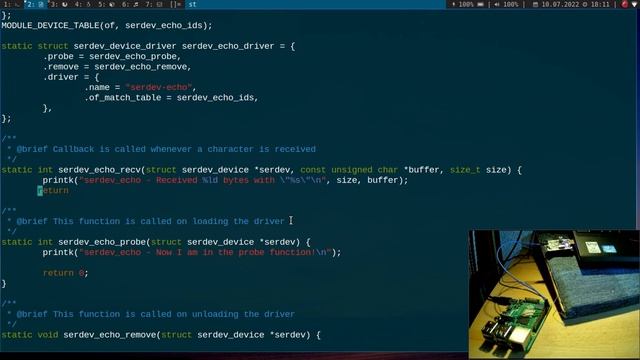This screenshot has height=360, width=640.
Task: Click the serdev_echo_recv function name
Action: [99, 170]
